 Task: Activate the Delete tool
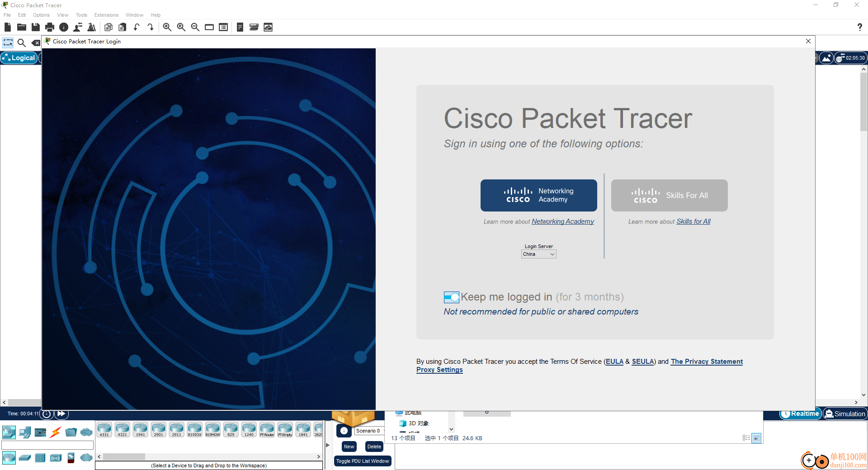[x=36, y=43]
